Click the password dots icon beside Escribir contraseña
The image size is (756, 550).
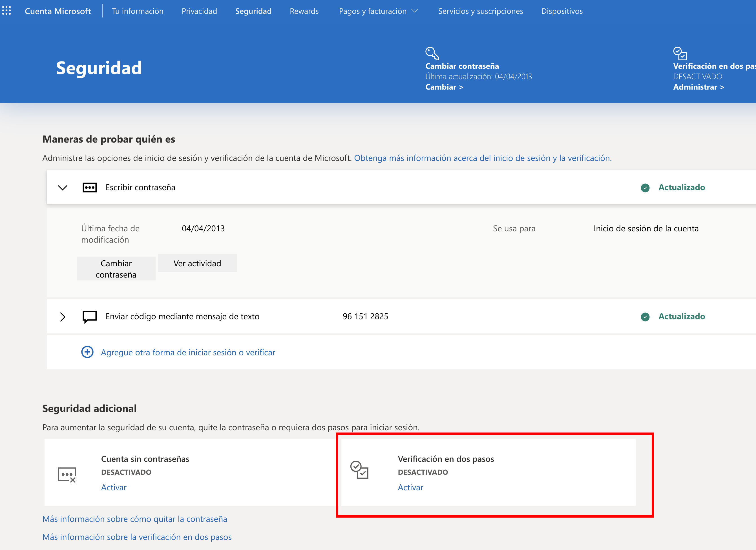pos(89,188)
